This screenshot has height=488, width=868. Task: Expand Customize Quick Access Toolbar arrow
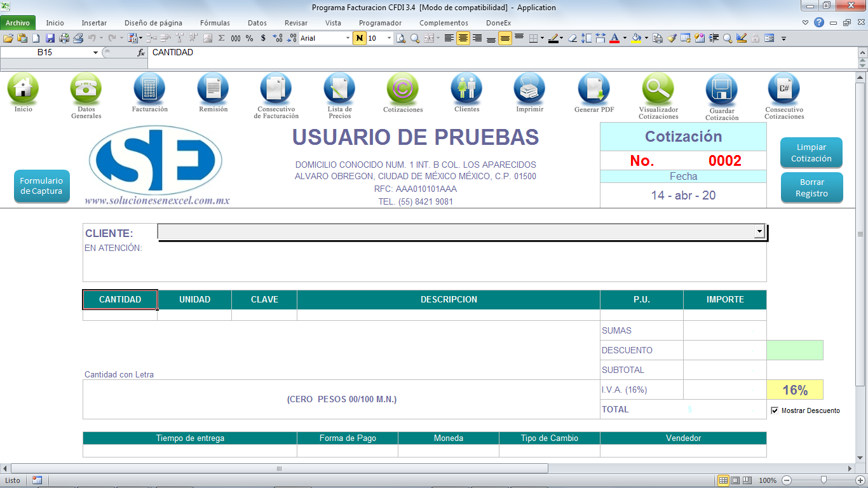tap(783, 38)
